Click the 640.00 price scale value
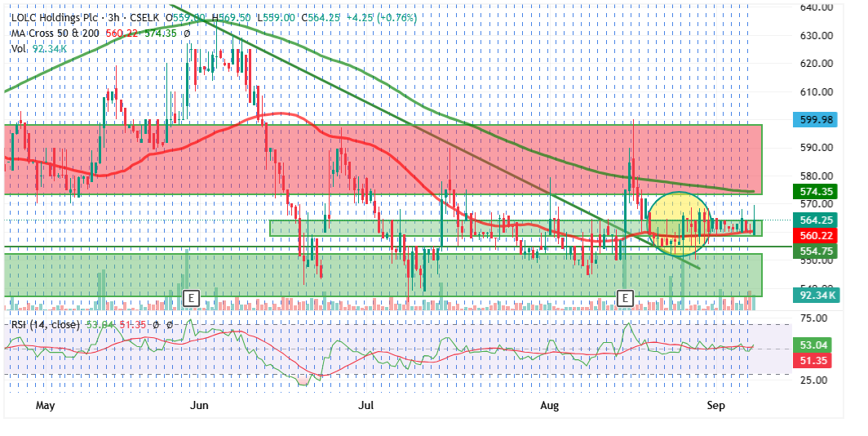This screenshot has height=436, width=868. 817,7
